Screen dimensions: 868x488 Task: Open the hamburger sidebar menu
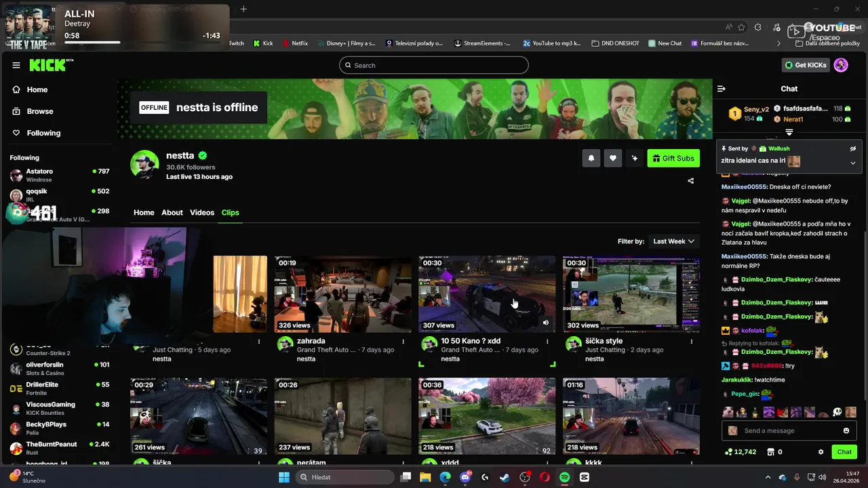pyautogui.click(x=16, y=65)
